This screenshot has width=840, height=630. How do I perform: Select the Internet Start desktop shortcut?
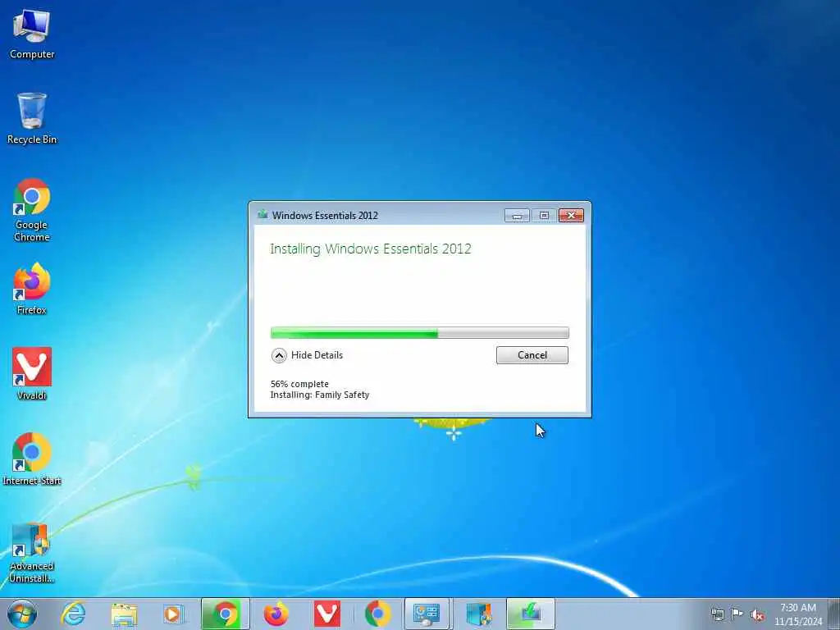pyautogui.click(x=32, y=459)
